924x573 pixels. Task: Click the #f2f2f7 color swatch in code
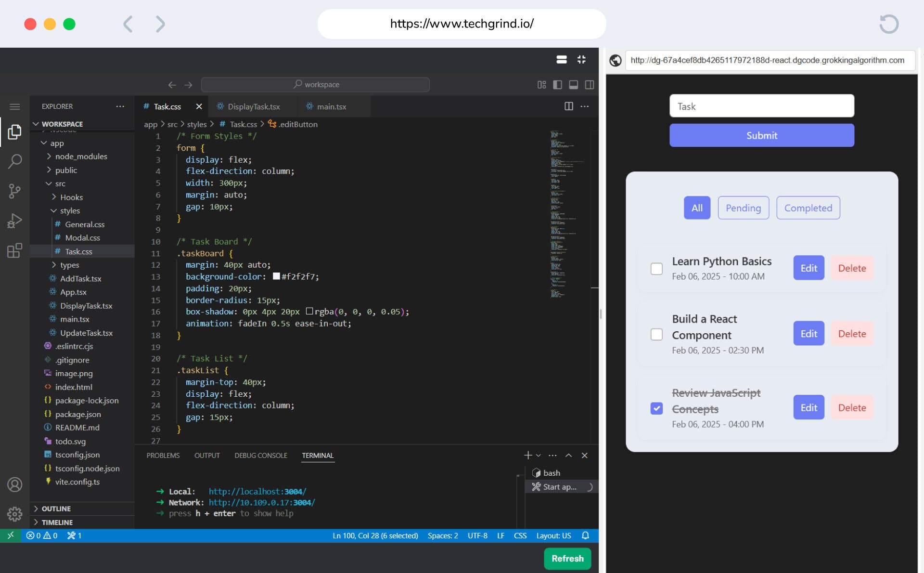tap(276, 276)
